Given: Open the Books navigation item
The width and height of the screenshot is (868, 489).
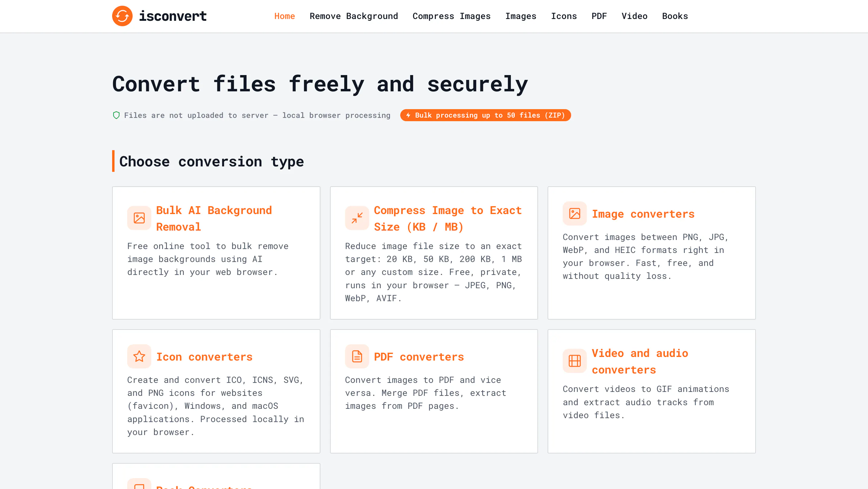Looking at the screenshot, I should pos(675,16).
